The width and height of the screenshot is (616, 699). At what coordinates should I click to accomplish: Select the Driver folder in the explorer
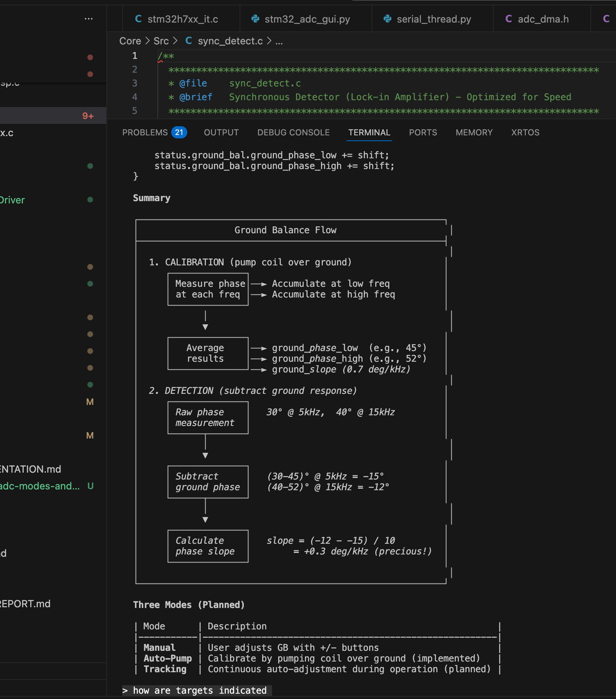click(12, 200)
